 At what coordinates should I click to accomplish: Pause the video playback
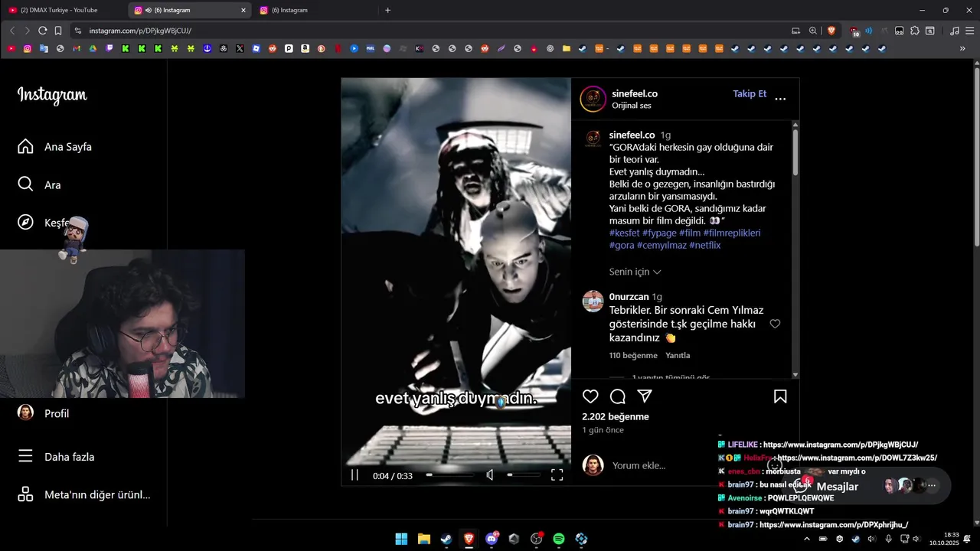pos(354,475)
